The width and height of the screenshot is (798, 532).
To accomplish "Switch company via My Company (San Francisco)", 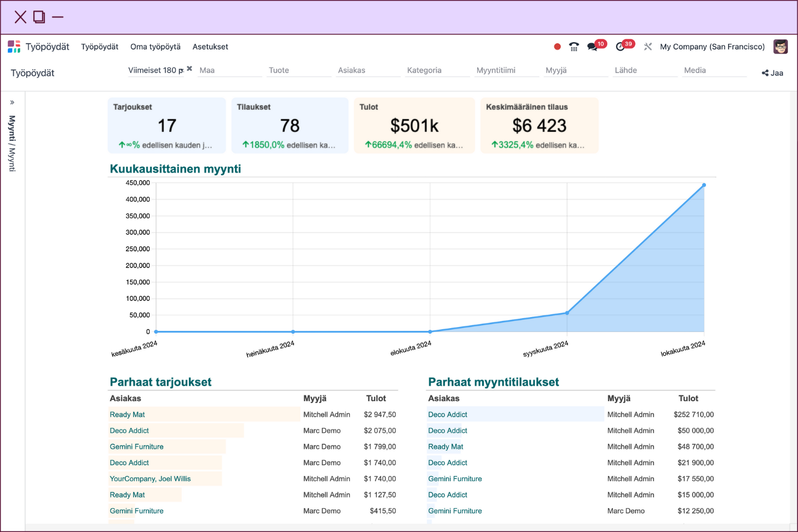I will tap(712, 47).
